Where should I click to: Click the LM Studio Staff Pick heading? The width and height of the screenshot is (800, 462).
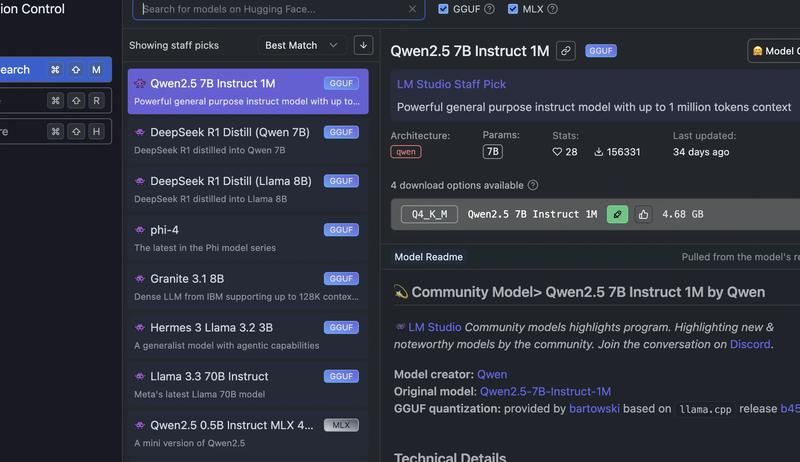click(x=451, y=84)
